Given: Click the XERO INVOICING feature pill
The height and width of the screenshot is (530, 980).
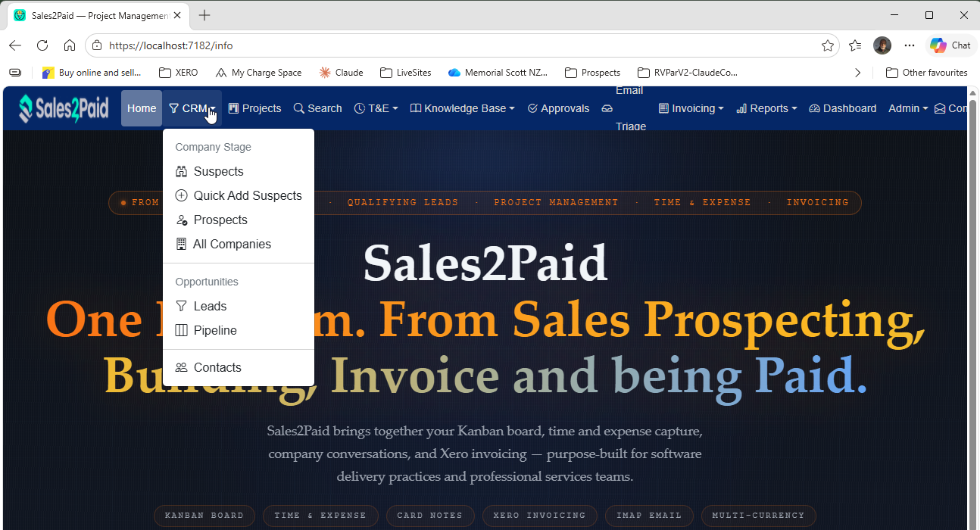Looking at the screenshot, I should [539, 516].
